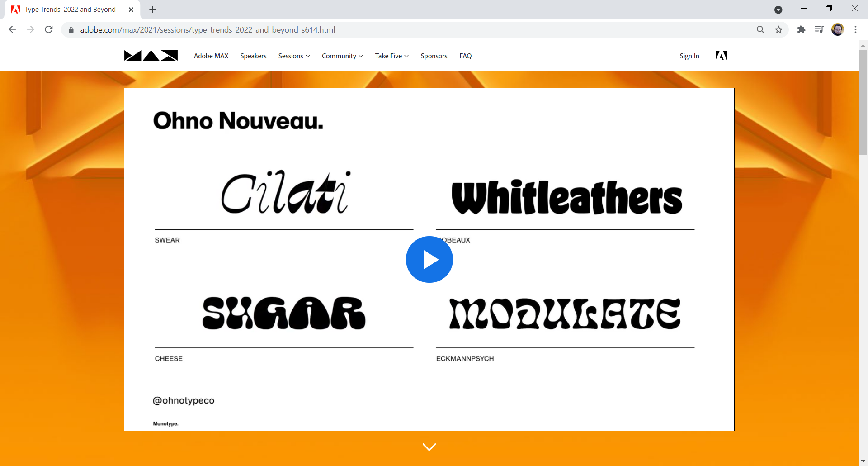Click the Cilati font sample
Image resolution: width=868 pixels, height=466 pixels.
point(286,191)
